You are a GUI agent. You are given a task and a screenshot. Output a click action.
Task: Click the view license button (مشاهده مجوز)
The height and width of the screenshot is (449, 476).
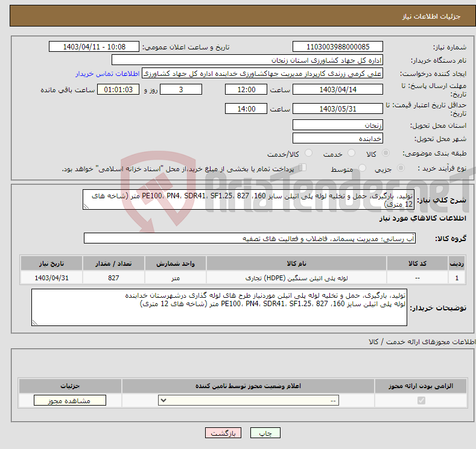tap(70, 401)
